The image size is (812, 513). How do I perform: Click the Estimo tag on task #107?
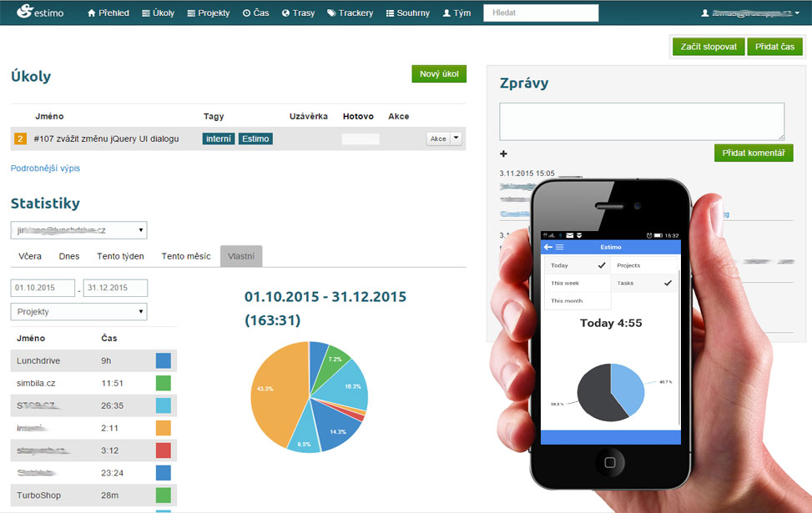click(x=255, y=138)
